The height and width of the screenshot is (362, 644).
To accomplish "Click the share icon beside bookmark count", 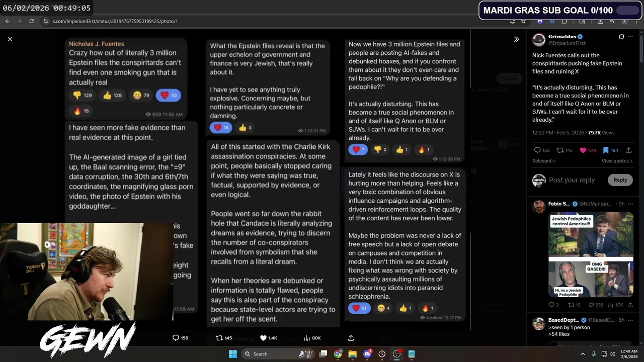I will click(x=629, y=150).
